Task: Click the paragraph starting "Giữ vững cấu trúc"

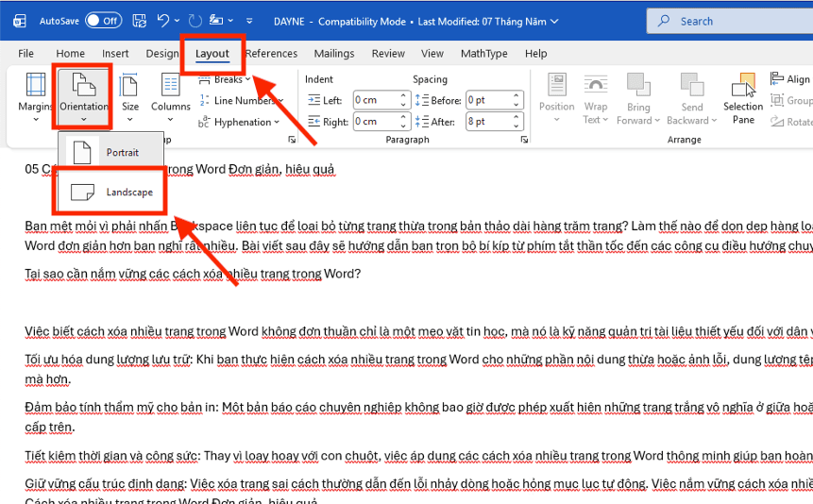Action: coord(418,484)
